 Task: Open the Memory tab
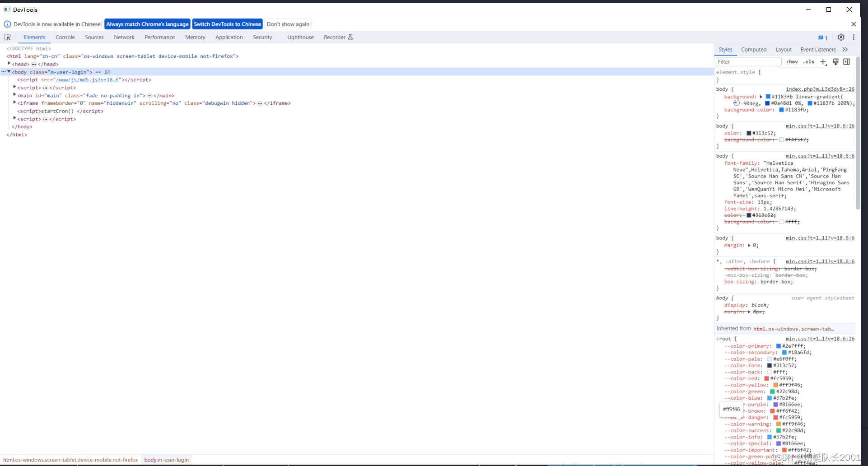195,37
